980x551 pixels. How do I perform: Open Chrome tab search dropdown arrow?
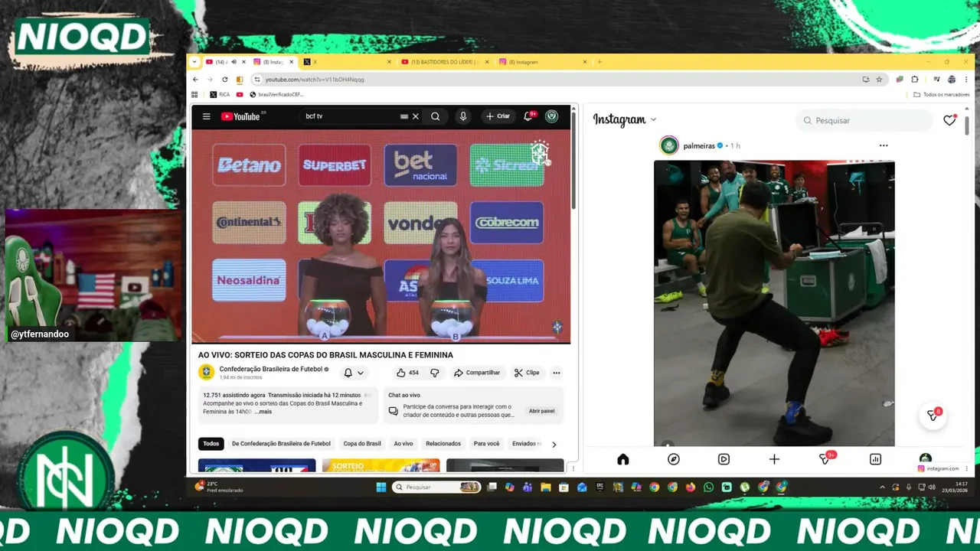194,62
